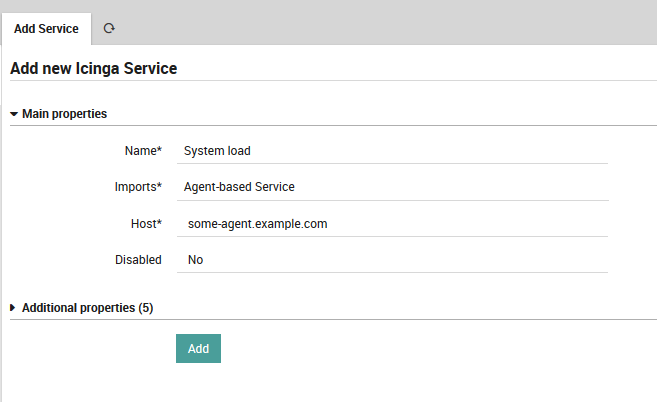This screenshot has height=402, width=657.
Task: Click the Host* field label
Action: [143, 224]
